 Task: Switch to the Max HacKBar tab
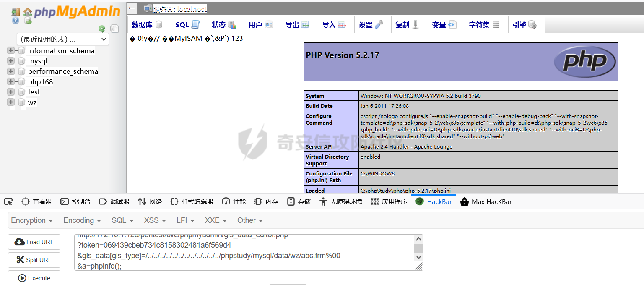[x=486, y=201]
